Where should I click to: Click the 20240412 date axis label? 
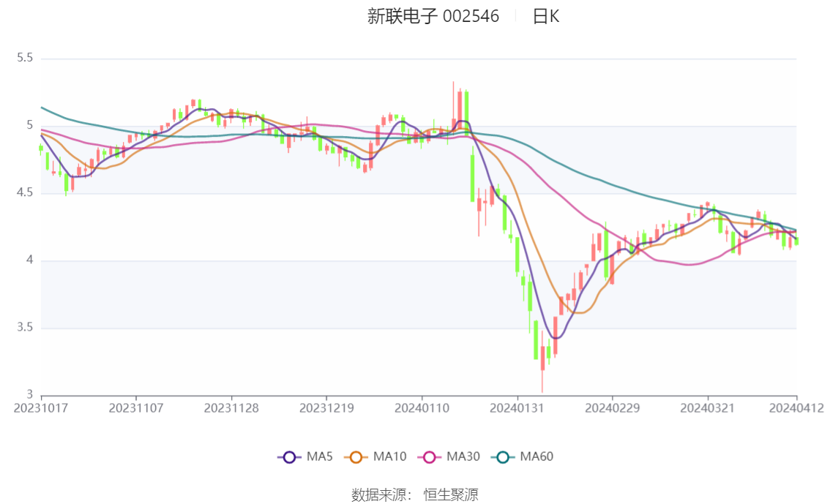click(x=796, y=408)
